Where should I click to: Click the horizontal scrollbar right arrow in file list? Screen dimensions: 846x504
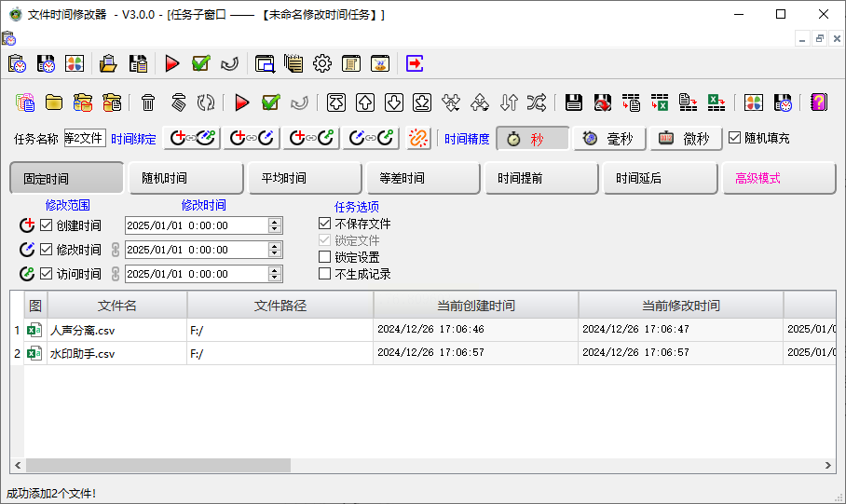point(828,465)
